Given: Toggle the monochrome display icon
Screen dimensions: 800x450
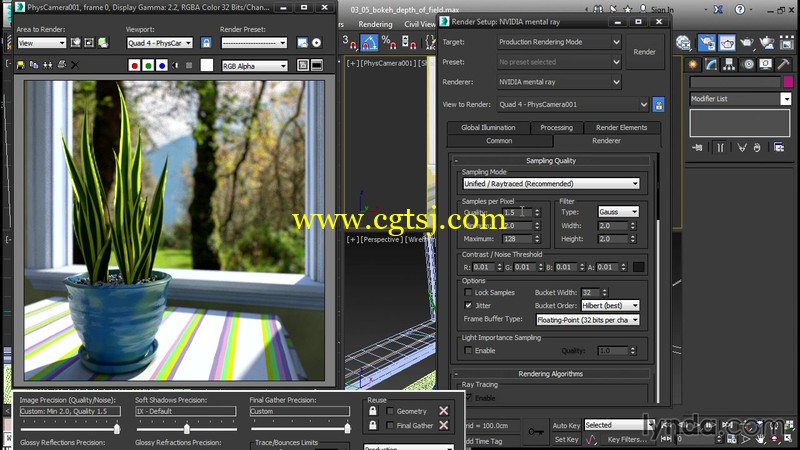Looking at the screenshot, I should click(x=189, y=65).
